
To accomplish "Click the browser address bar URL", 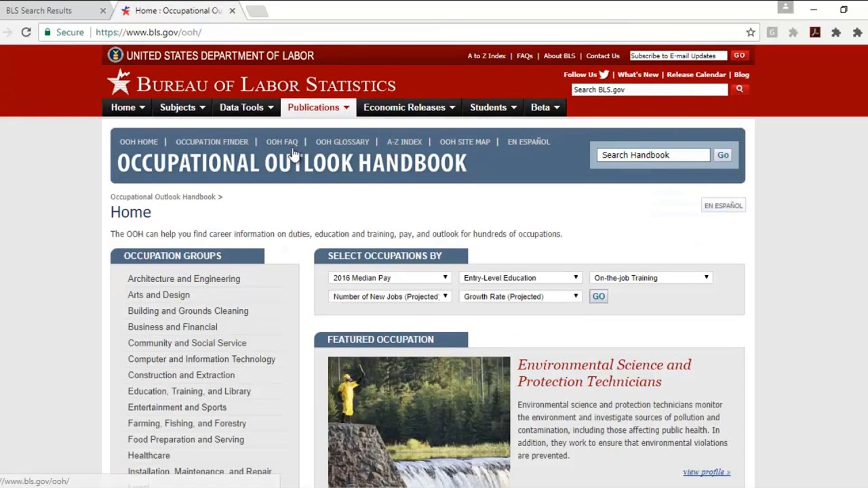I will pos(149,32).
